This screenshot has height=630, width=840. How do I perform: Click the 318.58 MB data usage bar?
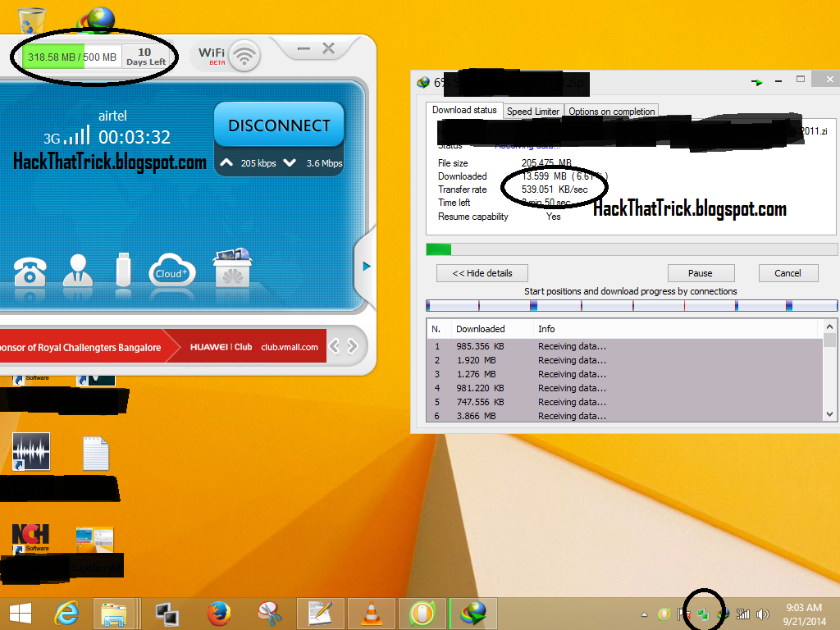tap(72, 57)
